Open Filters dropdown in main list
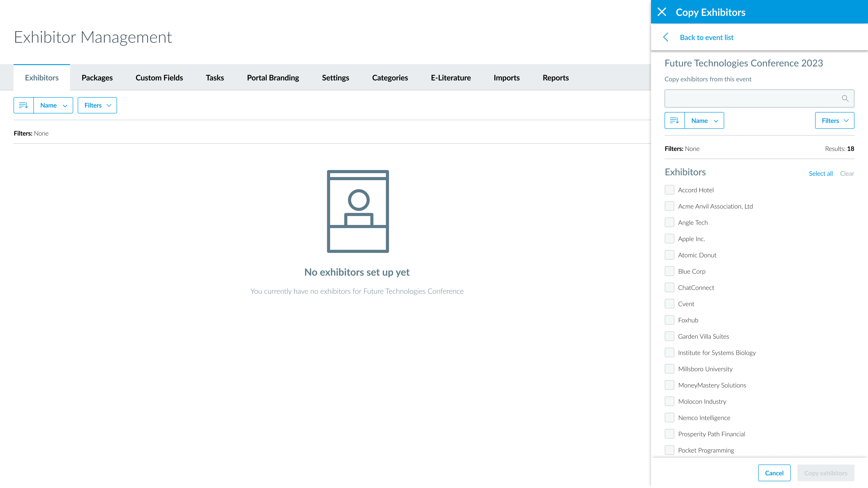This screenshot has height=488, width=868. pos(97,106)
